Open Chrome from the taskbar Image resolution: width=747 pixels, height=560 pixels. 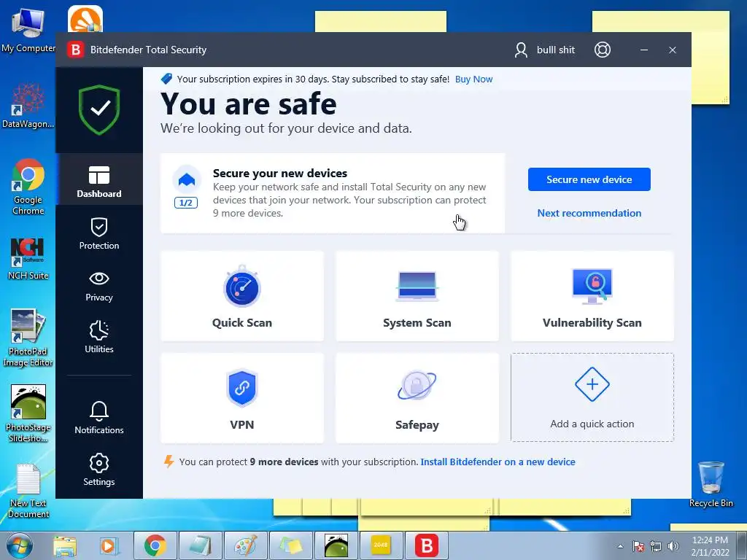point(155,545)
